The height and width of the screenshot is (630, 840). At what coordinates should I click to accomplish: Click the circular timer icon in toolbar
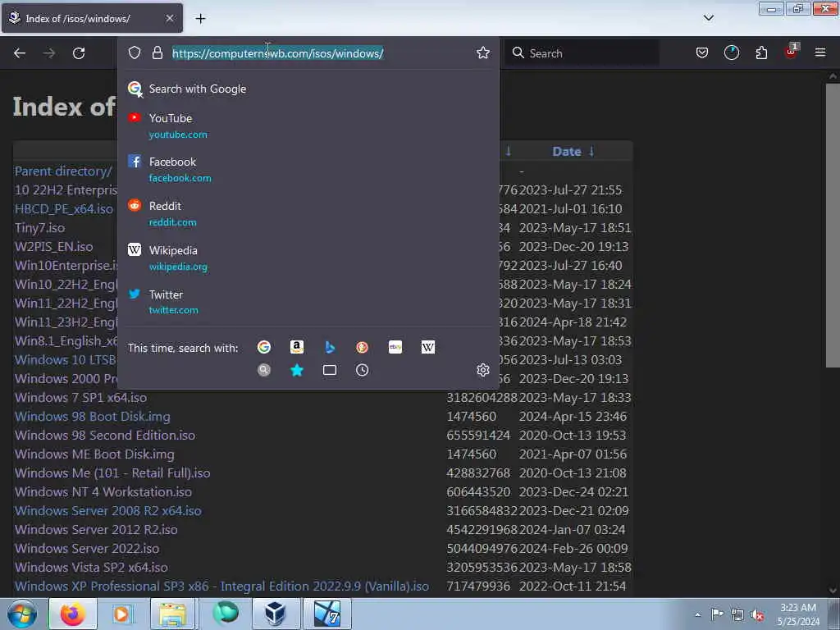coord(731,52)
